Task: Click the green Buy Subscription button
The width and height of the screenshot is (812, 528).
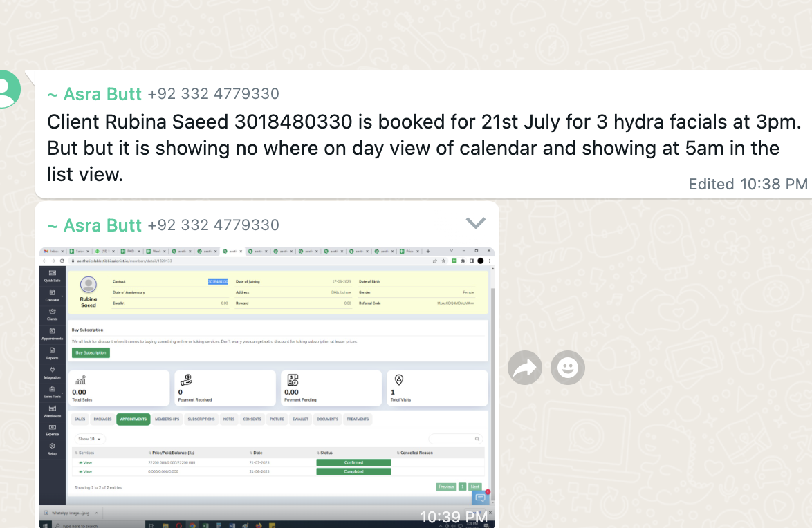Action: 91,353
